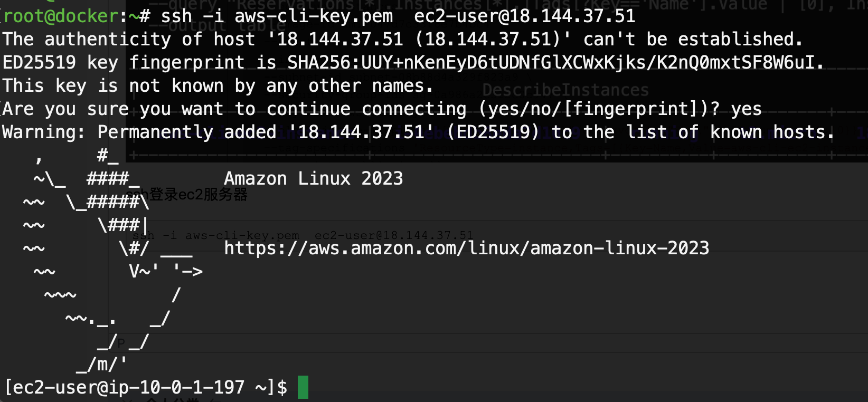Click the "Amazon Linux 2023" banner title
Viewport: 868px width, 402px height.
tap(313, 178)
